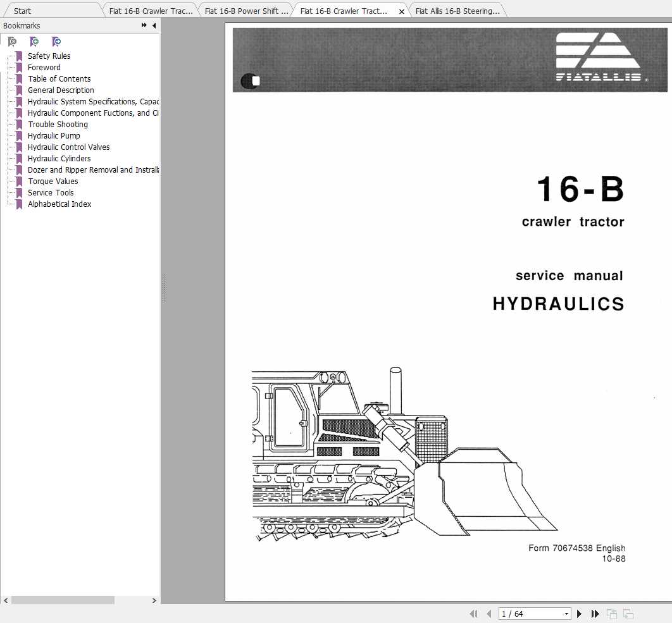Viewport: 672px width, 623px height.
Task: Click the next view icon in status bar
Action: 628,614
